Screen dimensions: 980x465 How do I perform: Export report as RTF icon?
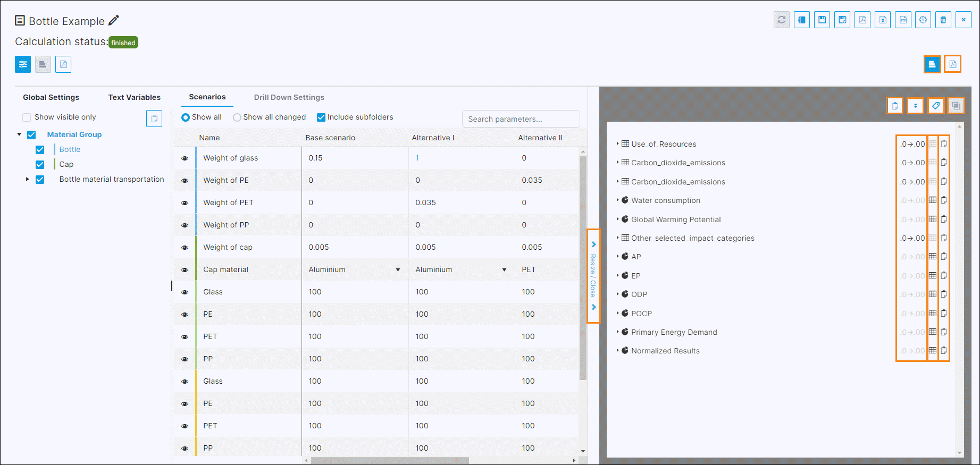coord(903,20)
